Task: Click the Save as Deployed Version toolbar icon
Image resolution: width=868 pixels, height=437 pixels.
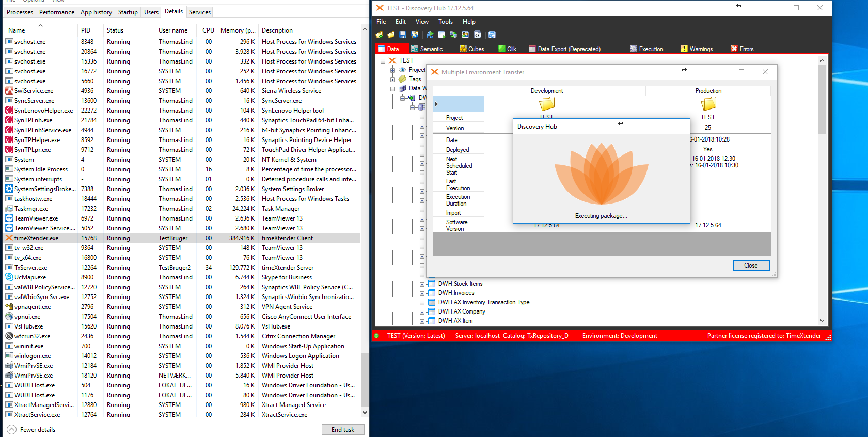Action: click(415, 35)
